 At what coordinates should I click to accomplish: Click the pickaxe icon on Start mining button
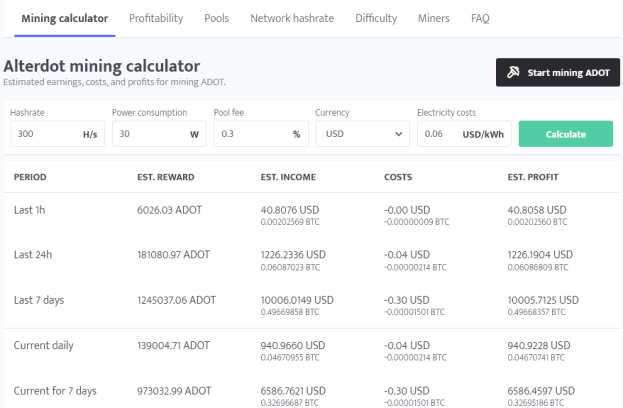[x=513, y=72]
